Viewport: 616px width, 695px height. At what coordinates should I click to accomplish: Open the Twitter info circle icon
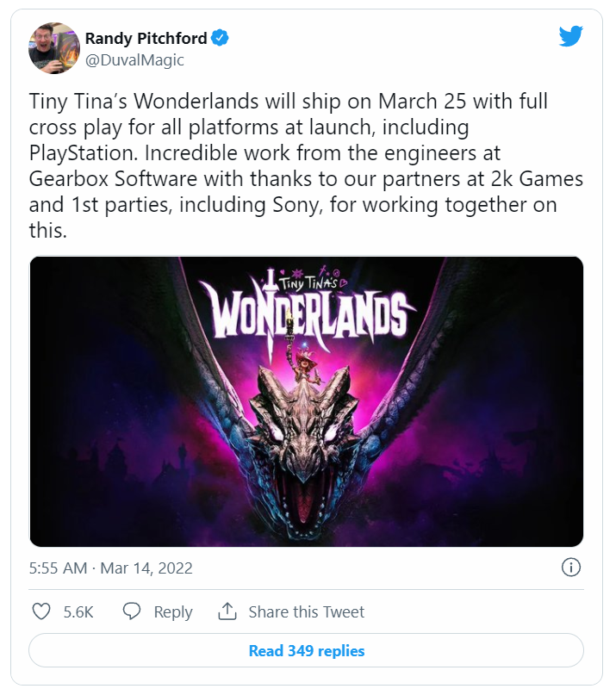(570, 568)
